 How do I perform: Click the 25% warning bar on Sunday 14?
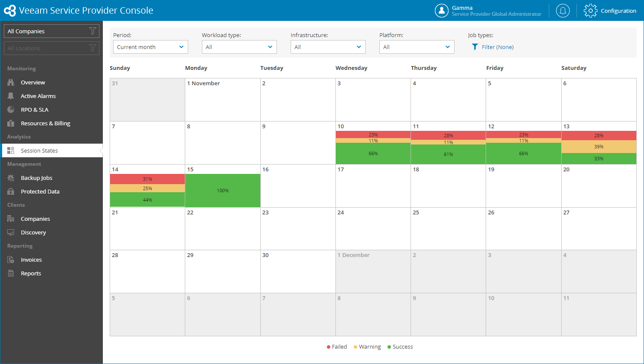[147, 188]
